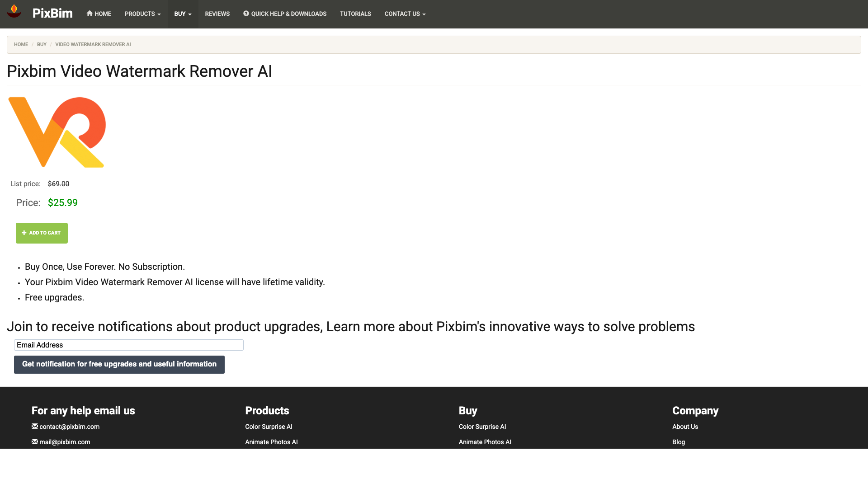Go to Home in the navigation bar

click(99, 14)
